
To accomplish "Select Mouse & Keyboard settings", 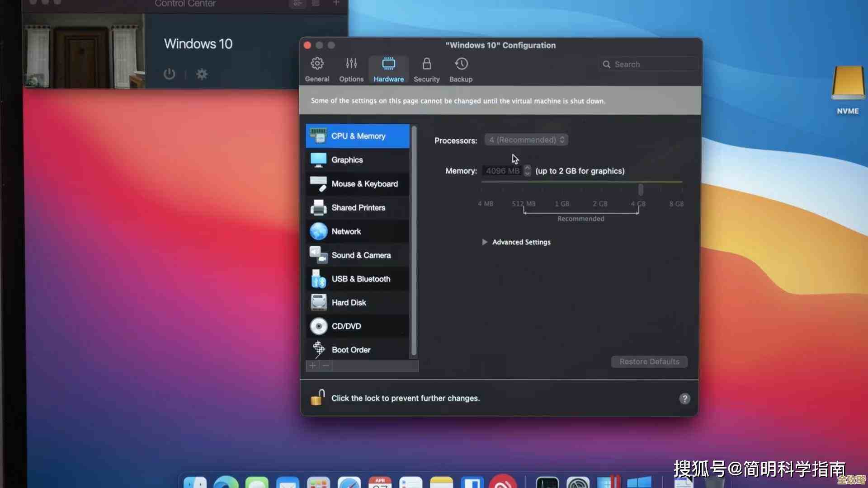I will coord(364,183).
